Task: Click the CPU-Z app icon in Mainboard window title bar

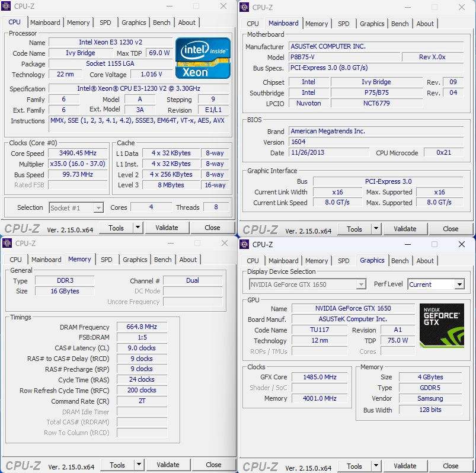Action: (x=244, y=7)
